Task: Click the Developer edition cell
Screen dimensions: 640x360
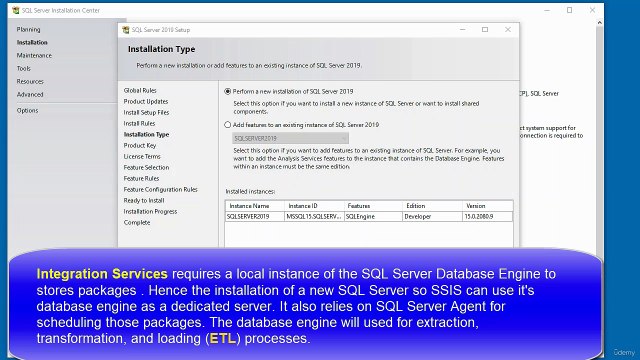Action: [x=432, y=217]
